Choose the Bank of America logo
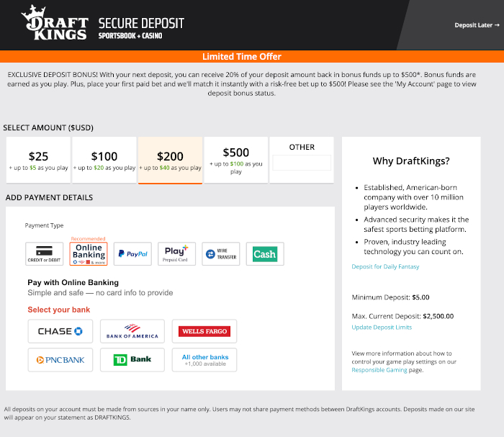Screen dimensions: 504x437 [x=132, y=331]
